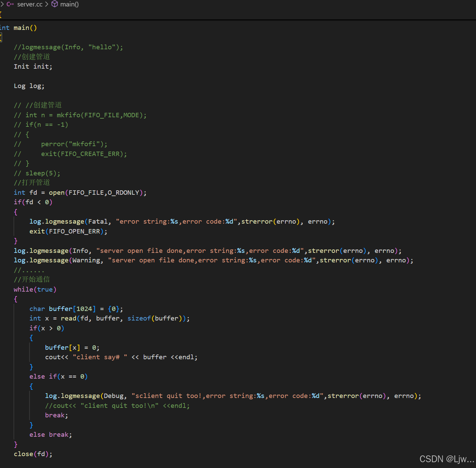Click the buffer[1024] array declaration

[x=72, y=309]
